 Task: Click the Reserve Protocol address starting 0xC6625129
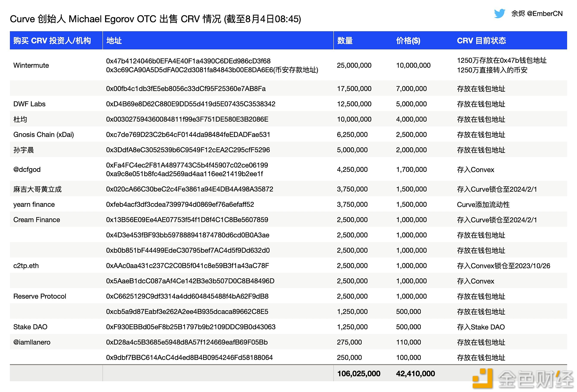(x=187, y=296)
